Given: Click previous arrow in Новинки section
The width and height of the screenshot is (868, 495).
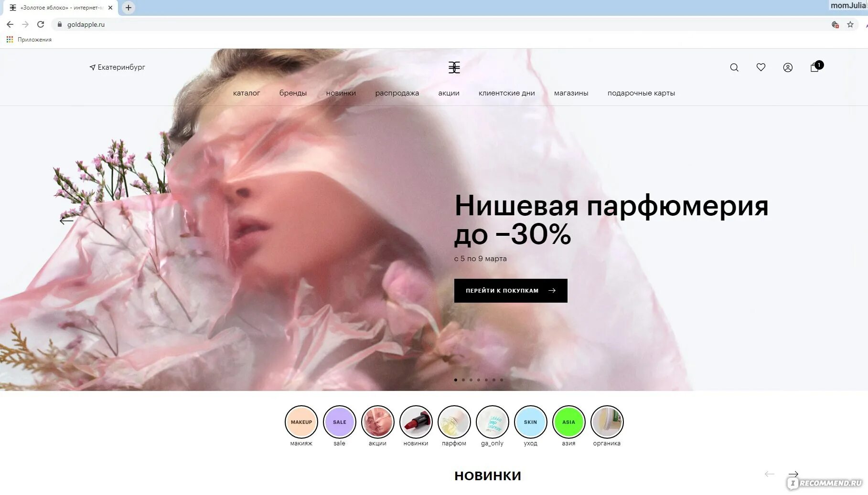Looking at the screenshot, I should click(769, 474).
